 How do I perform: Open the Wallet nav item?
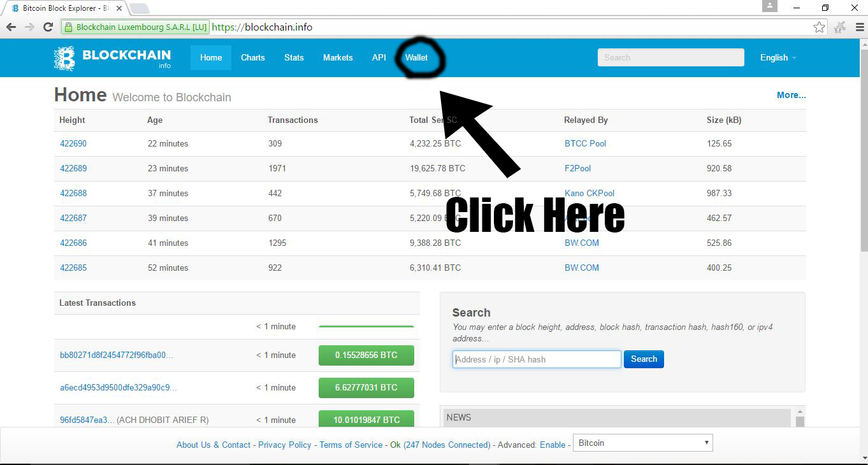click(416, 57)
